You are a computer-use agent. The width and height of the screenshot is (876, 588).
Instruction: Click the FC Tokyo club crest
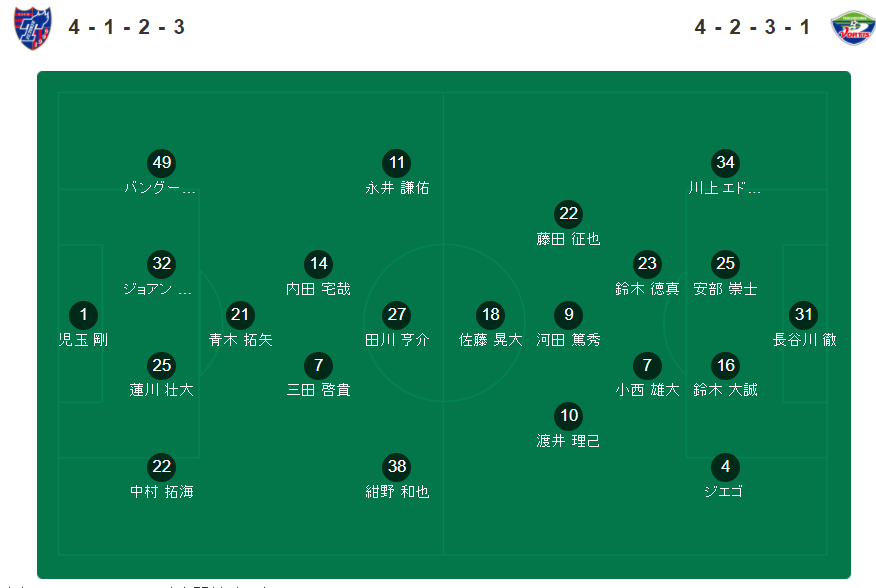coord(33,28)
